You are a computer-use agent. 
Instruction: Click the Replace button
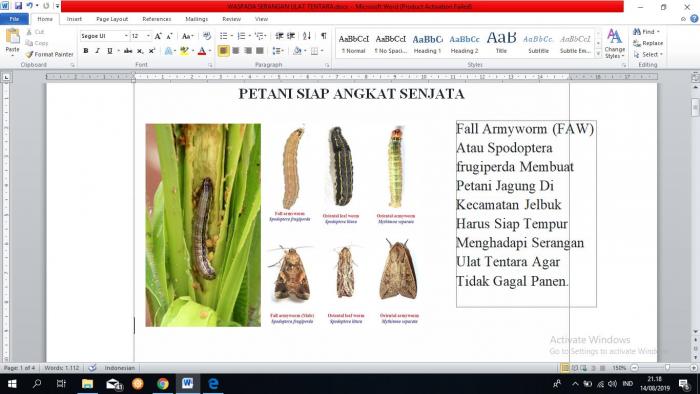[x=648, y=43]
